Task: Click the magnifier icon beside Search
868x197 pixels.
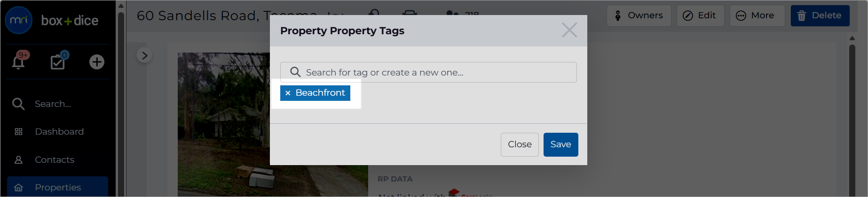Action: 18,104
